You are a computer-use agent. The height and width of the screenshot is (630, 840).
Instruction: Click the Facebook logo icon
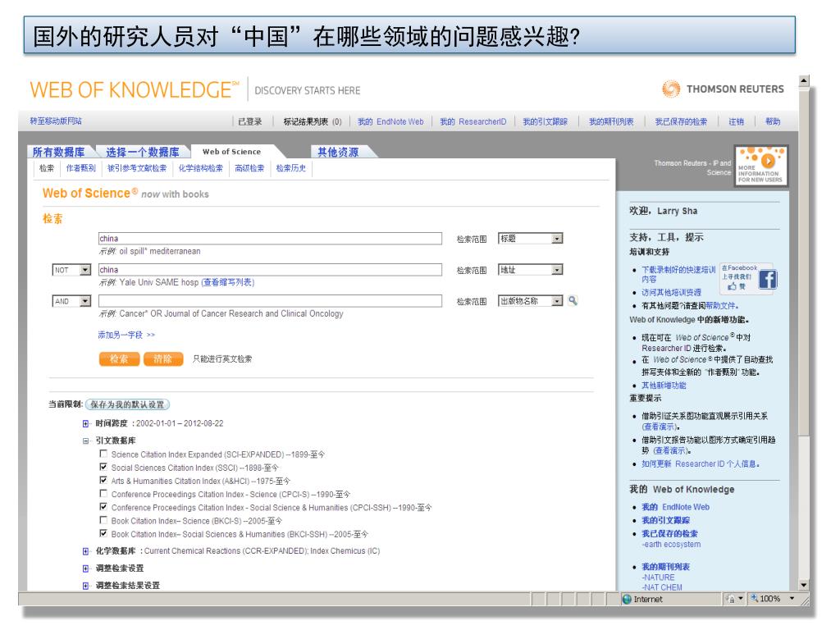(x=767, y=279)
